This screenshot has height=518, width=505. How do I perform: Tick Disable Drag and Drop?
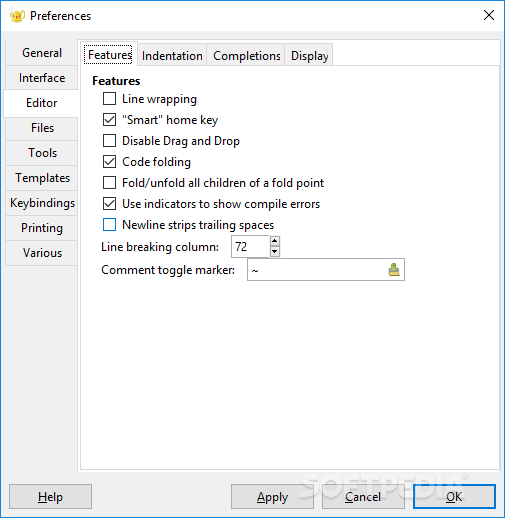click(109, 141)
